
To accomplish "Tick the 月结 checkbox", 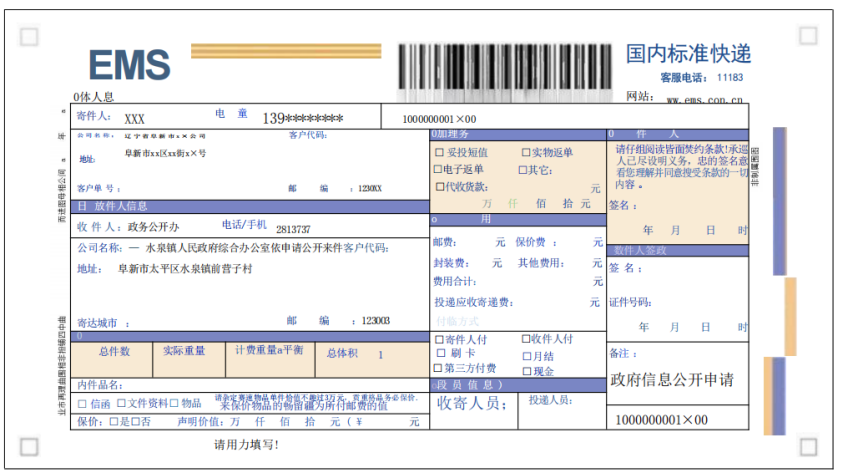I will [526, 356].
